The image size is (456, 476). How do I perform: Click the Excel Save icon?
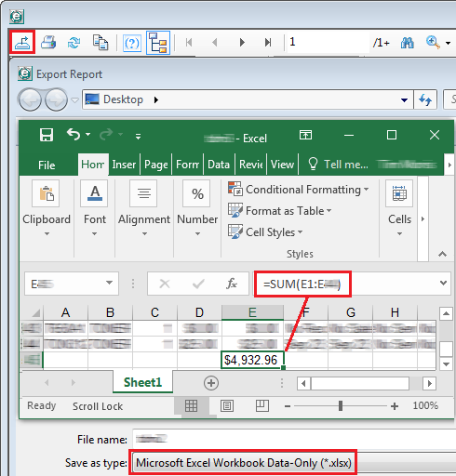click(47, 135)
